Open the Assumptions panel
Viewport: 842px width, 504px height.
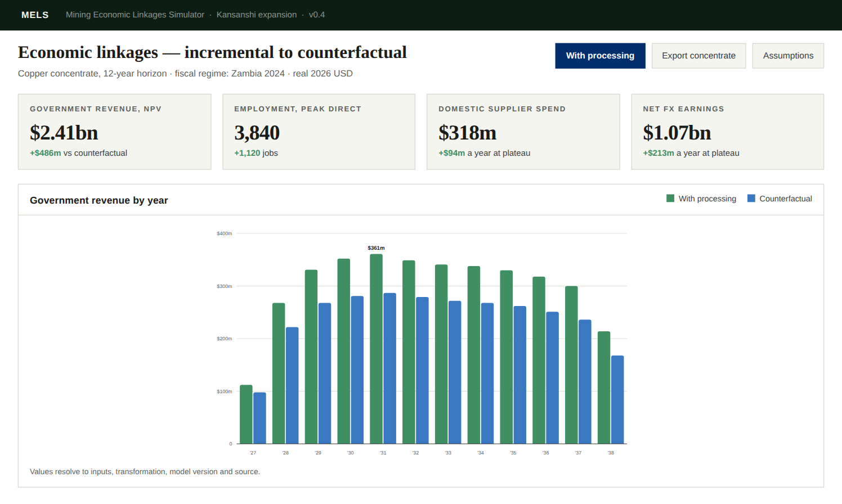[x=788, y=56]
